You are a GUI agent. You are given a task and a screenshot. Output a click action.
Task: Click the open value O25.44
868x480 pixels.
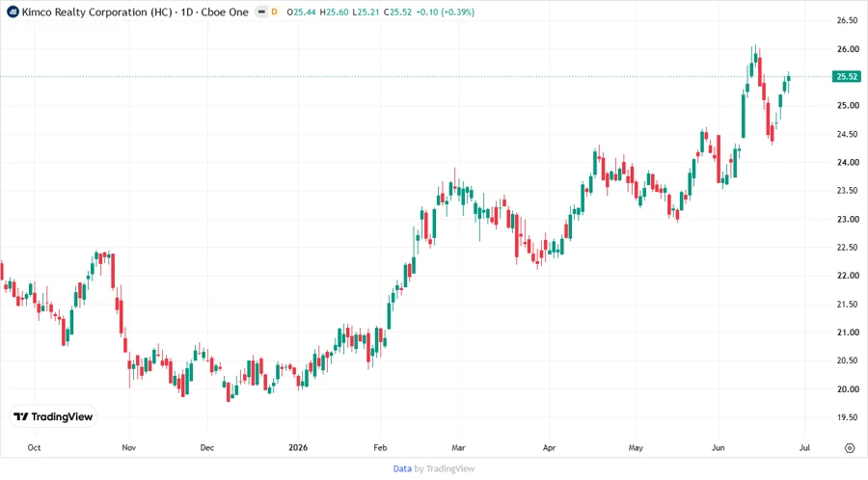pos(301,12)
